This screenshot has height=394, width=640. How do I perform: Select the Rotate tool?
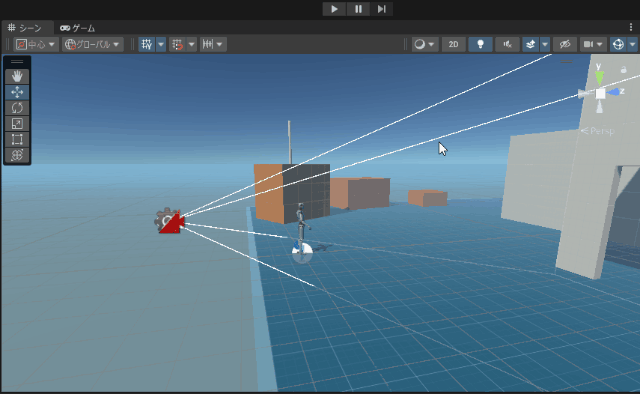(17, 108)
